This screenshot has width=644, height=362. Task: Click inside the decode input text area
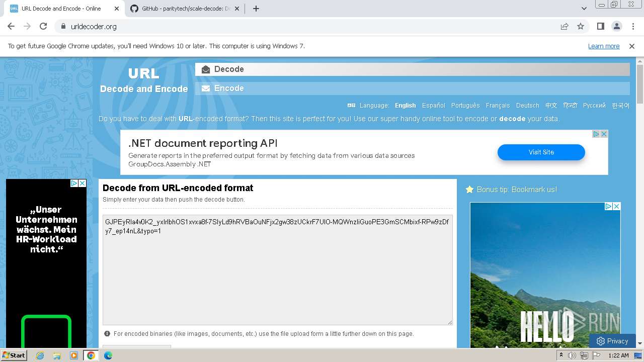click(x=277, y=269)
